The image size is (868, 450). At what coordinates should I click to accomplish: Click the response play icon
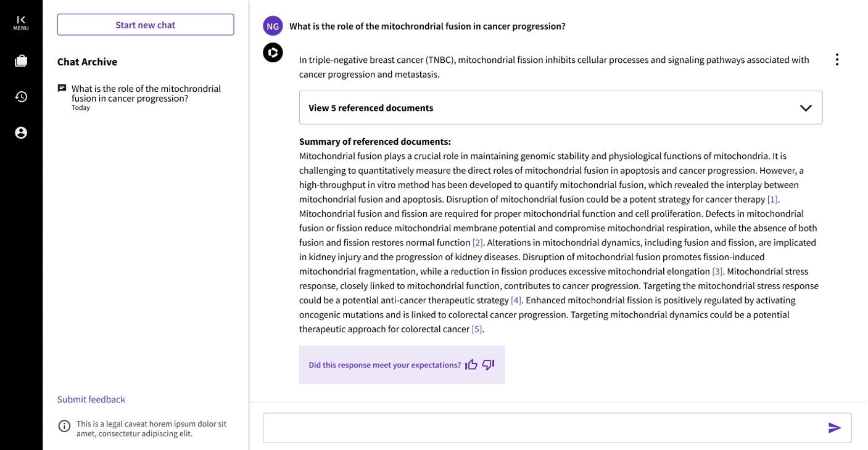pyautogui.click(x=273, y=52)
